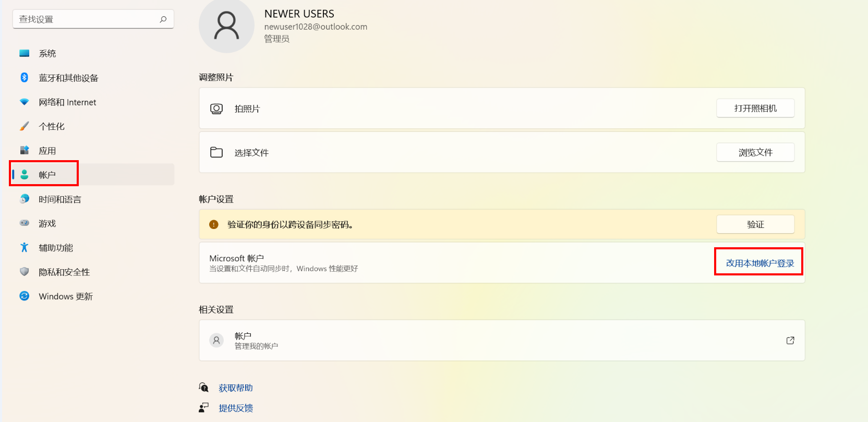
Task: Click the external link icon for 管理我的帐户
Action: coord(790,340)
